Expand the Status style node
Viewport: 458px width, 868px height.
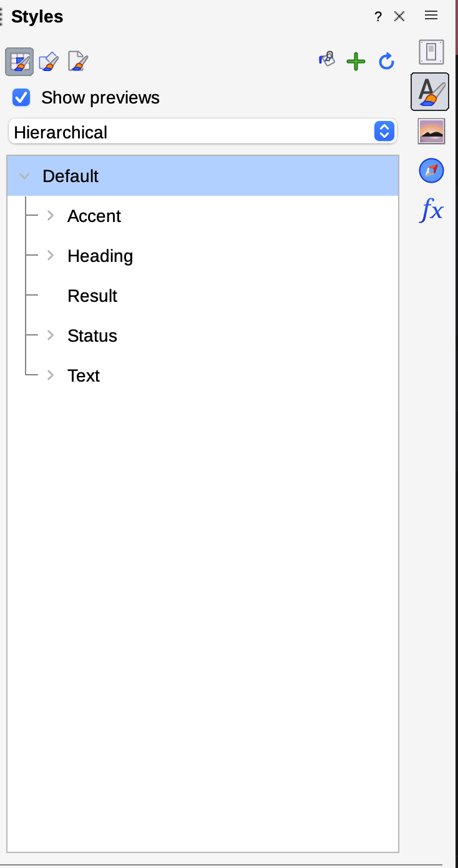(51, 335)
